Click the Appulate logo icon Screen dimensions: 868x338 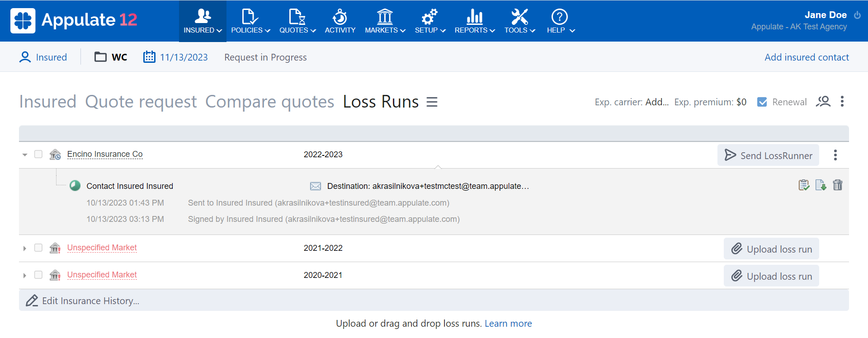click(23, 21)
